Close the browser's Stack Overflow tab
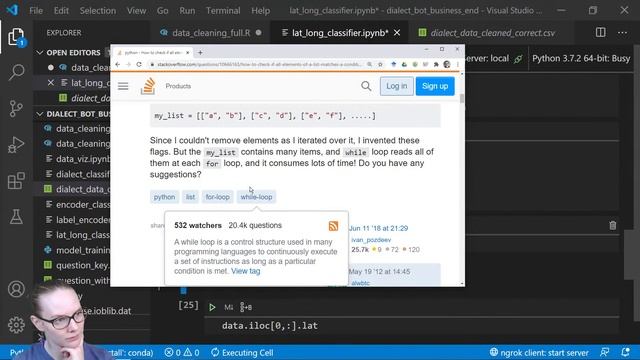The height and width of the screenshot is (360, 640). click(187, 53)
